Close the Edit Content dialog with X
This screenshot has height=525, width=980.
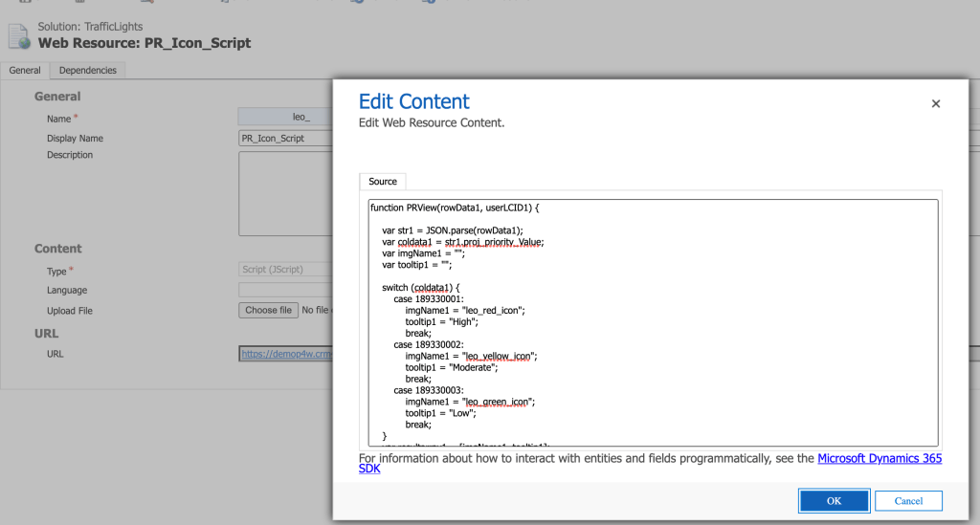pos(936,103)
